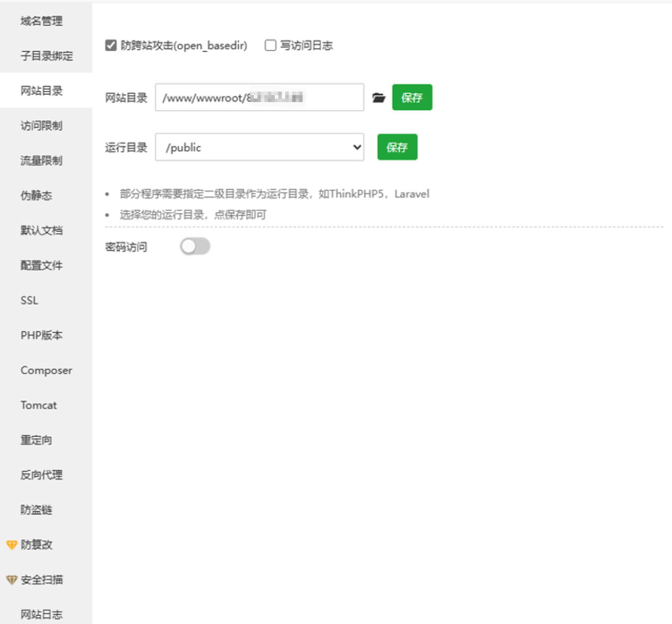Image resolution: width=672 pixels, height=624 pixels.
Task: Go to the 访问限制 section
Action: (x=42, y=126)
